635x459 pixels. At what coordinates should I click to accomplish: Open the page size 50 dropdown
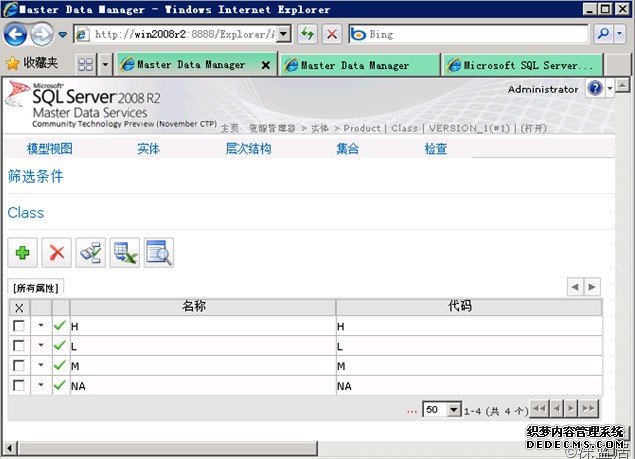point(454,410)
